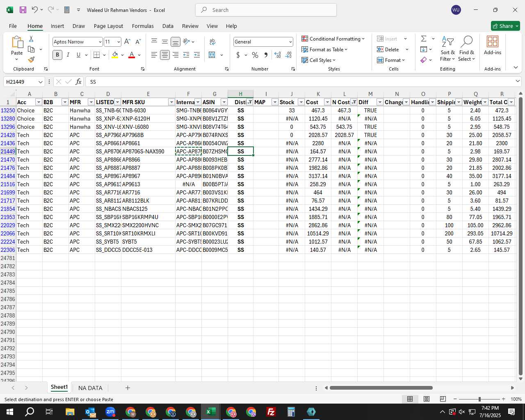This screenshot has width=525, height=420.
Task: Click the Save icon in title bar
Action: (23, 10)
